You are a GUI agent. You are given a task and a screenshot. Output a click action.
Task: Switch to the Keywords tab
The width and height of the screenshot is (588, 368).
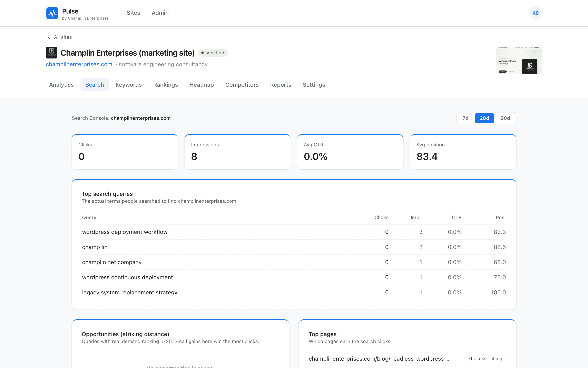tap(129, 85)
